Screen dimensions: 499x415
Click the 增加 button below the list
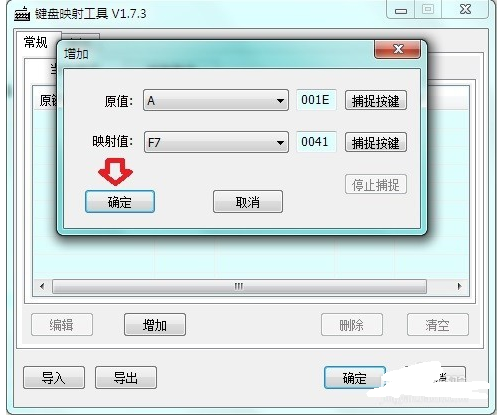pyautogui.click(x=155, y=324)
